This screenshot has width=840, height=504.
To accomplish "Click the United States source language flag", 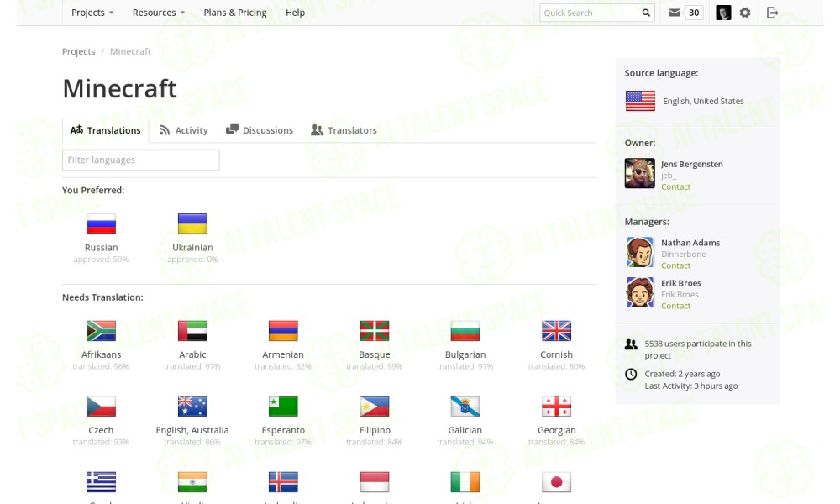I will point(640,101).
